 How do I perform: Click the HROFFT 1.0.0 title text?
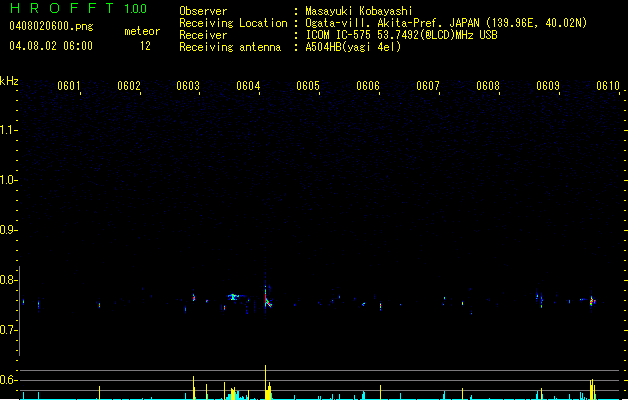point(79,8)
